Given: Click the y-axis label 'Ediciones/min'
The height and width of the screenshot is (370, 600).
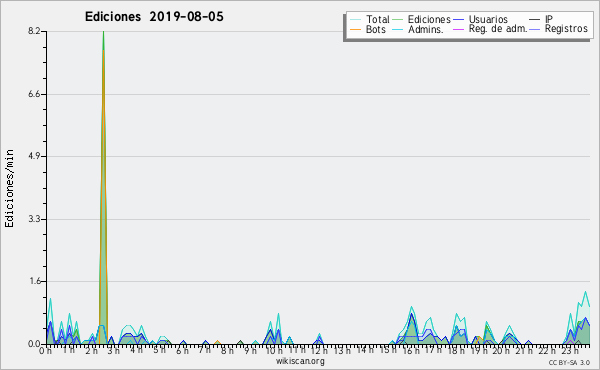Looking at the screenshot, I should coord(9,188).
